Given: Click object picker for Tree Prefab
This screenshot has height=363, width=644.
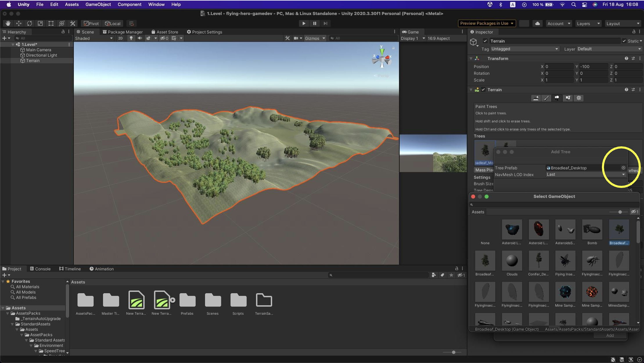Looking at the screenshot, I should [623, 168].
